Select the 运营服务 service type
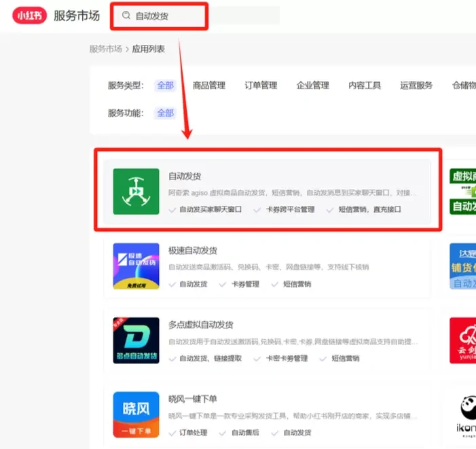 click(x=416, y=86)
